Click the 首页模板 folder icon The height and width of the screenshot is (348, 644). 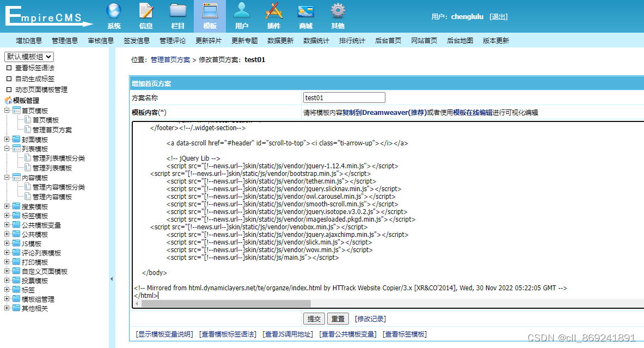tap(16, 111)
